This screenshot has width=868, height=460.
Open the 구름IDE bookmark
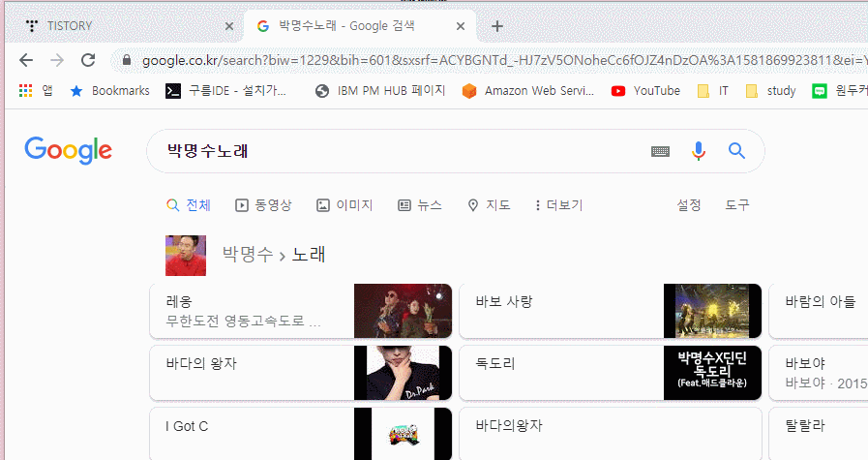225,91
